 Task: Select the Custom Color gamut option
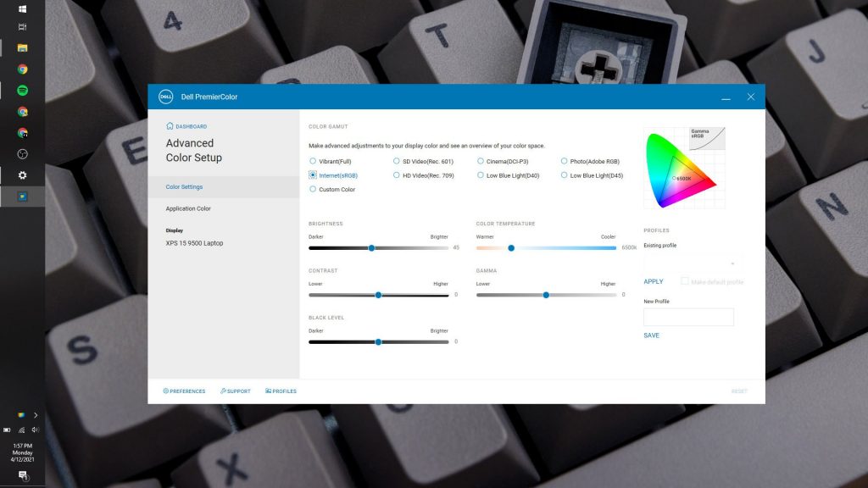[x=313, y=189]
